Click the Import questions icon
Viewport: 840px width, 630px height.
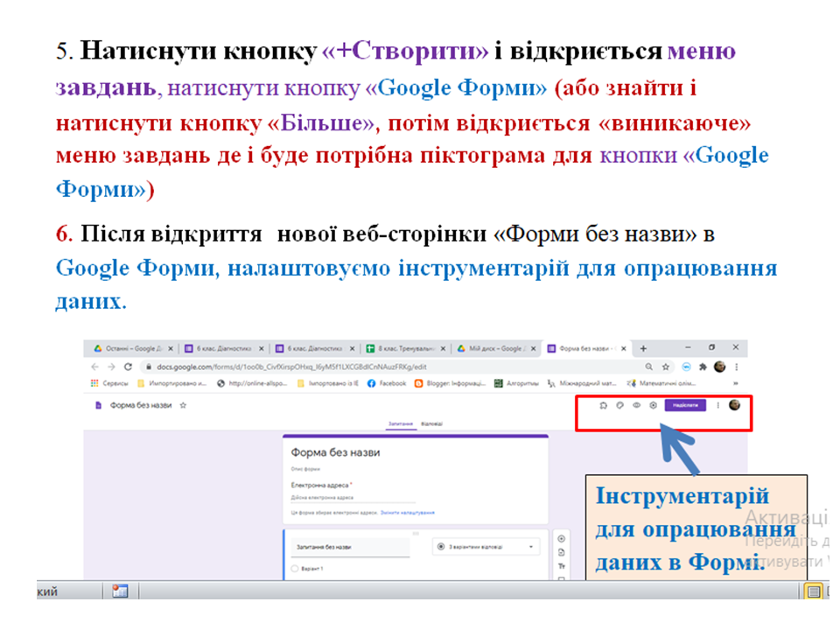point(562,552)
